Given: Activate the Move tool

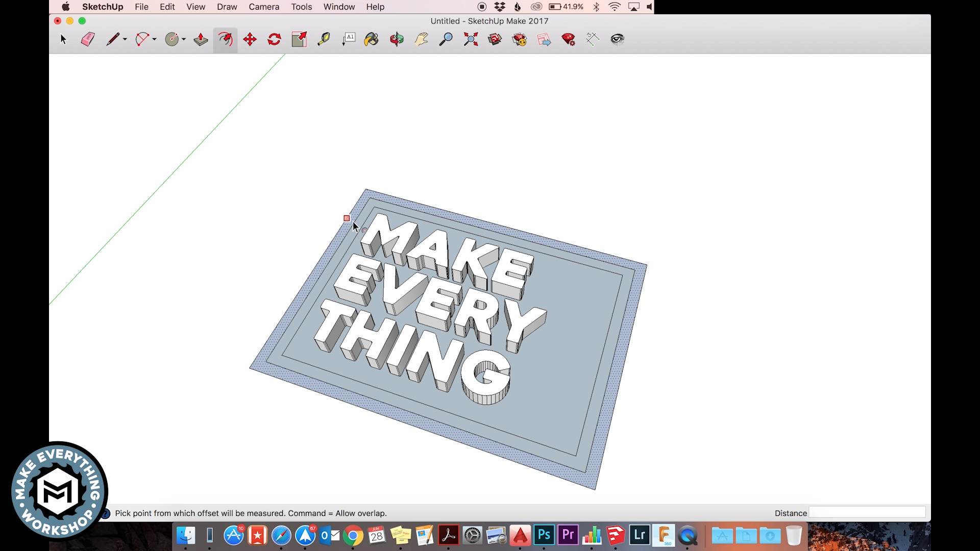Looking at the screenshot, I should 250,39.
